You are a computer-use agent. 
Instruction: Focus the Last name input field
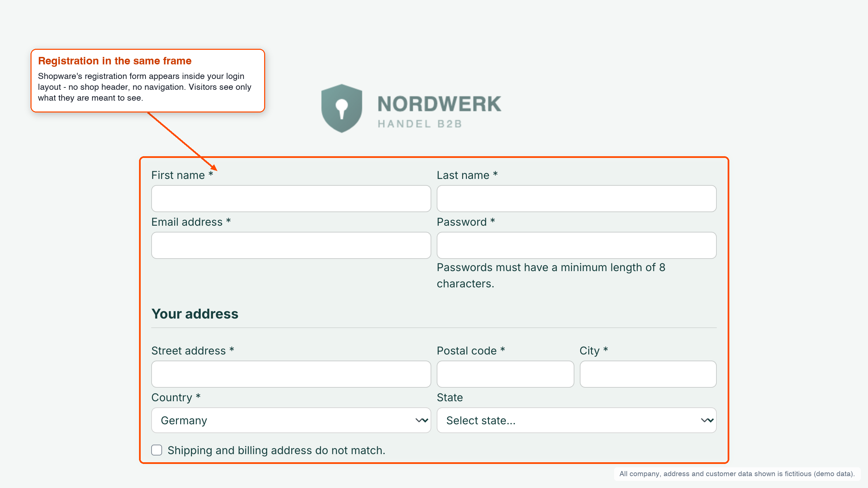[x=576, y=199]
